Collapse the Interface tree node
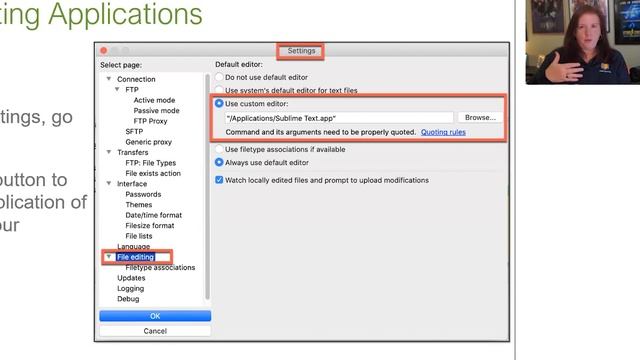This screenshot has height=360, width=640. [x=109, y=183]
